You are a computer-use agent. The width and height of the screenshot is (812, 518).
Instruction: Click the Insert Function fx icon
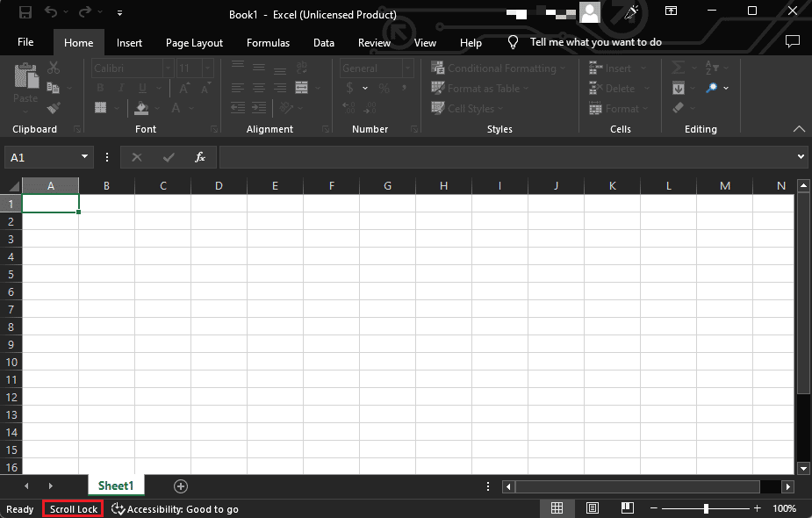(x=200, y=157)
